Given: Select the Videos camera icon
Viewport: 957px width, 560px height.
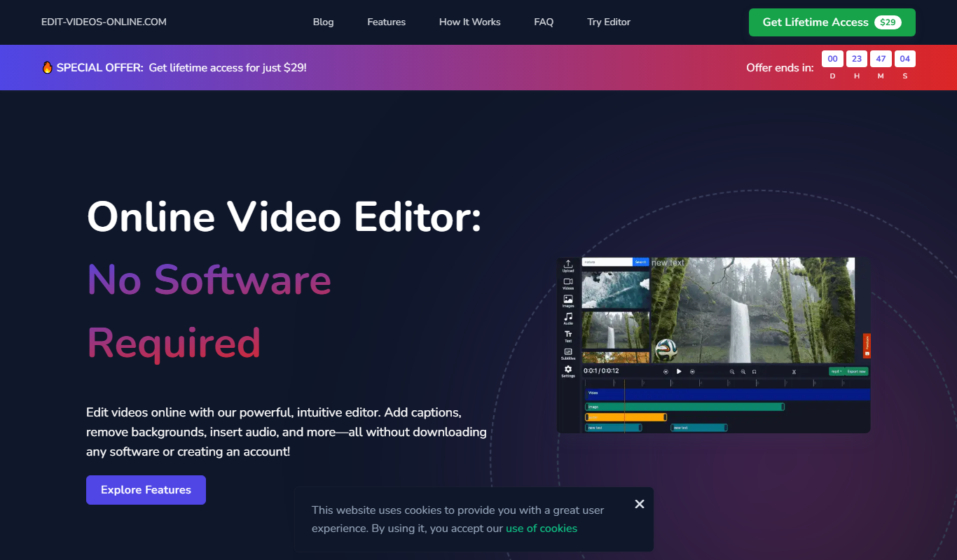Looking at the screenshot, I should tap(568, 283).
